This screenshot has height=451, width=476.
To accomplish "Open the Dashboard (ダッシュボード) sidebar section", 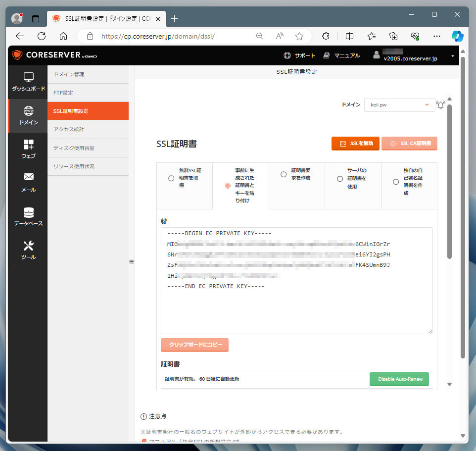I will (28, 82).
